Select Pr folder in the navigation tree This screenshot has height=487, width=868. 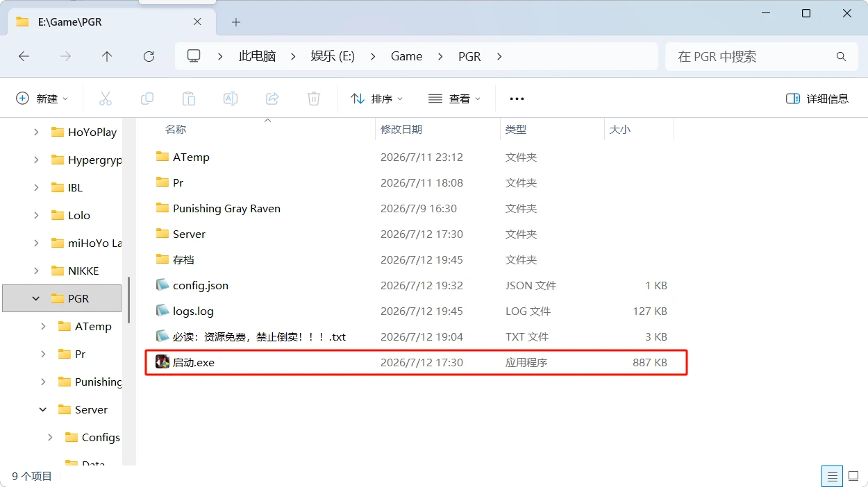[72, 354]
